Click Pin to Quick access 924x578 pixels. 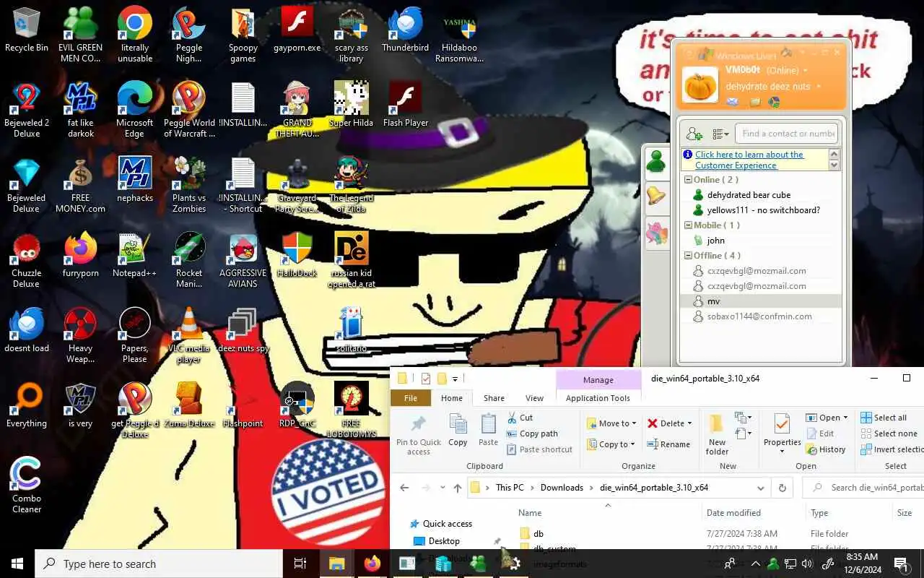[419, 436]
